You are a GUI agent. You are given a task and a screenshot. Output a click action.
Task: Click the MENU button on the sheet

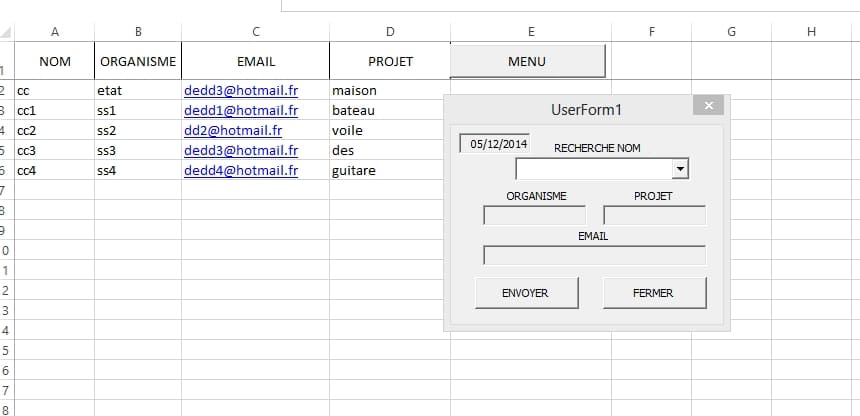click(527, 61)
